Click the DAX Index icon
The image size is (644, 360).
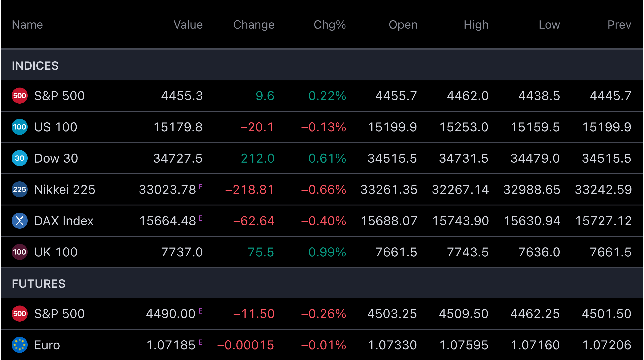coord(19,221)
